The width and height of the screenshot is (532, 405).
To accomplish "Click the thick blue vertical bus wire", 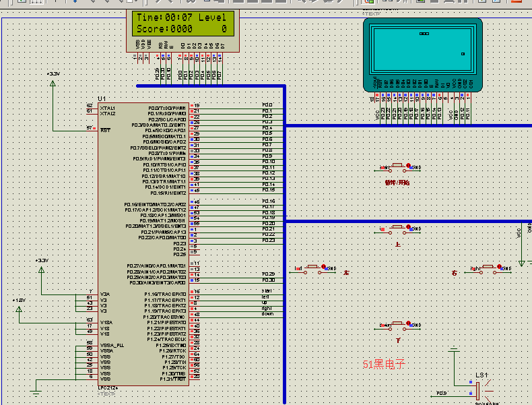I will coord(285,245).
